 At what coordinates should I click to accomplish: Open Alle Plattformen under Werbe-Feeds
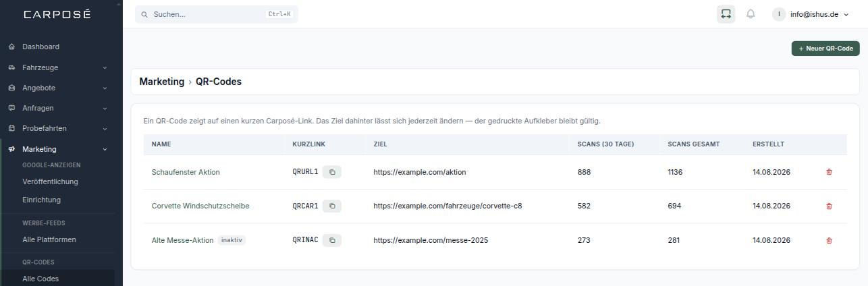49,239
